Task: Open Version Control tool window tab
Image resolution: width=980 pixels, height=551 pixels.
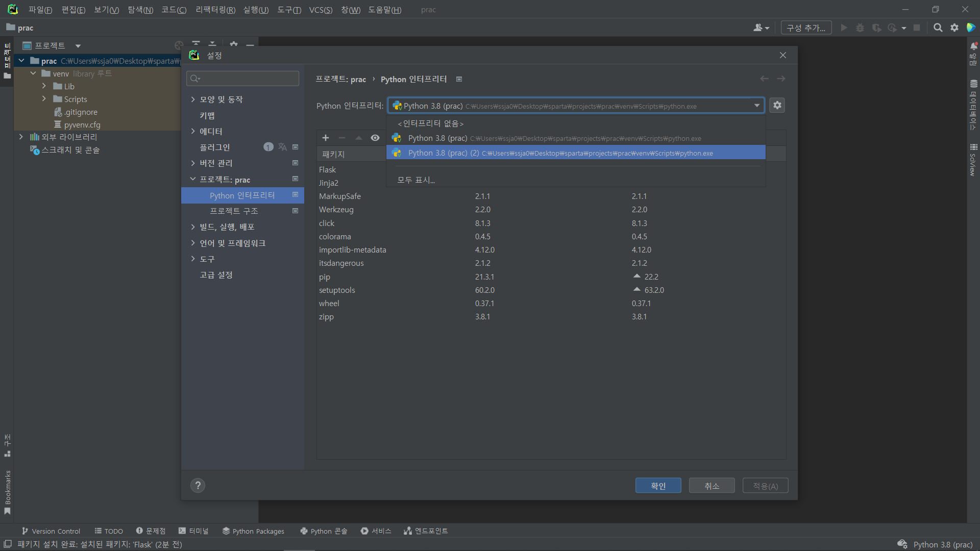Action: coord(51,531)
